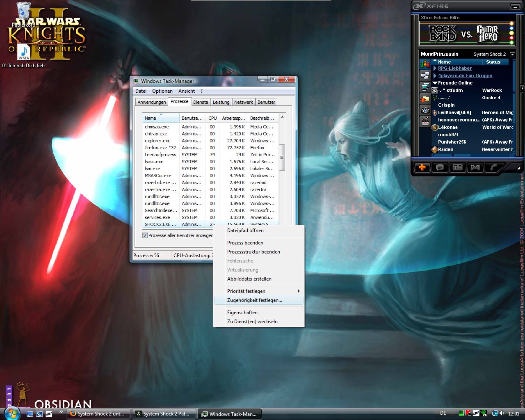Open Xfire videos clapperboard icon
525x420 pixels.
tap(425, 122)
